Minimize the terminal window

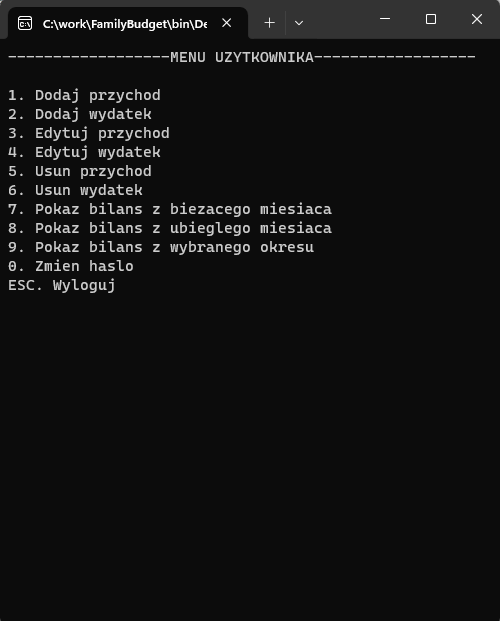(x=385, y=19)
